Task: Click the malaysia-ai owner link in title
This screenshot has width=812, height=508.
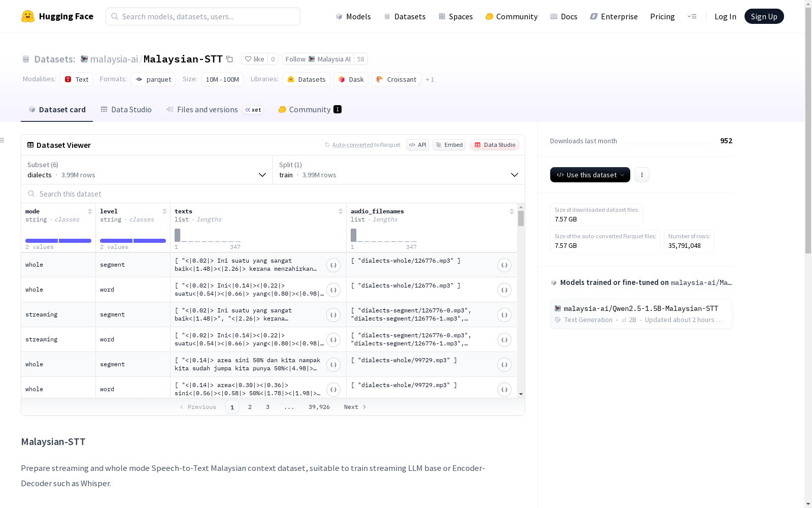Action: click(x=114, y=59)
